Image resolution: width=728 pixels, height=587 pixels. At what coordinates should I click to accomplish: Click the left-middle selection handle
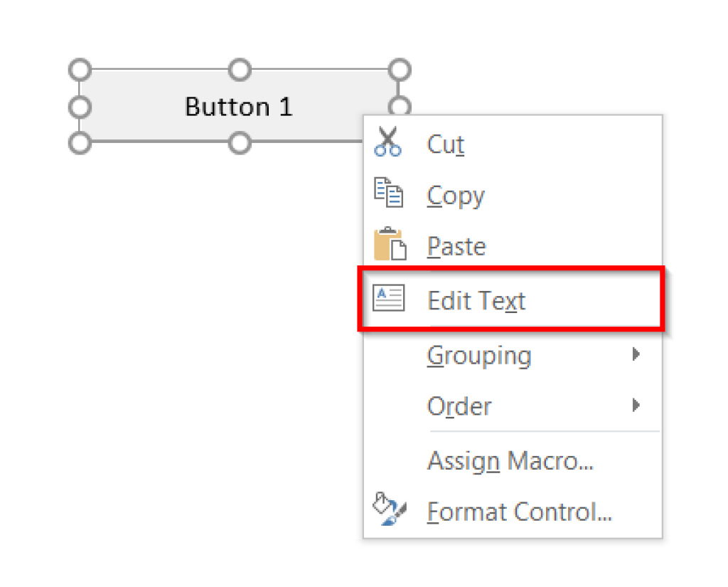[79, 107]
